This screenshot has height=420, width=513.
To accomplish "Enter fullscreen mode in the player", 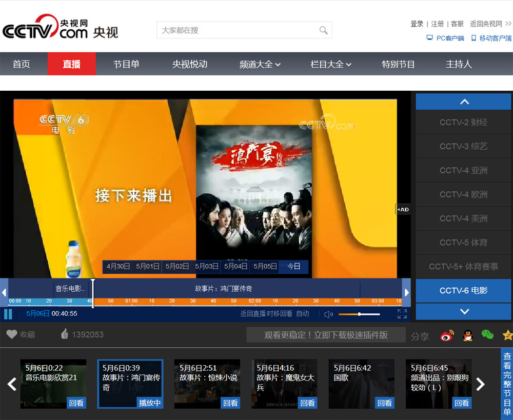I will click(x=402, y=314).
